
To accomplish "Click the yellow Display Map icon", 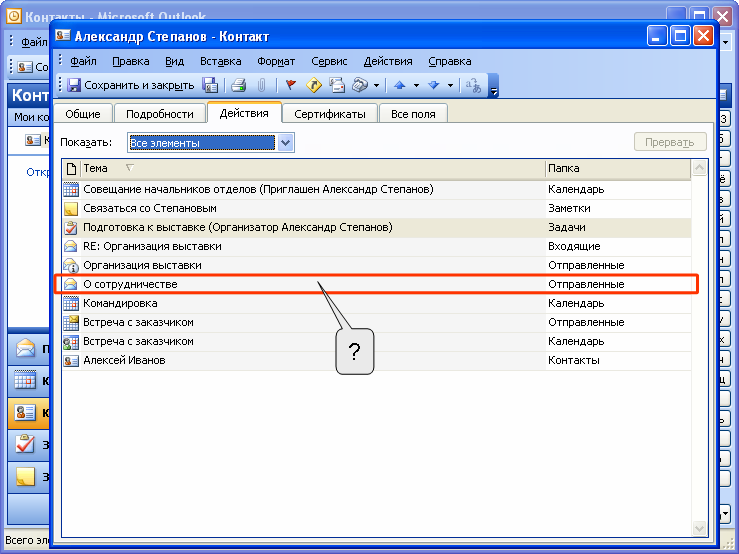I will [313, 85].
